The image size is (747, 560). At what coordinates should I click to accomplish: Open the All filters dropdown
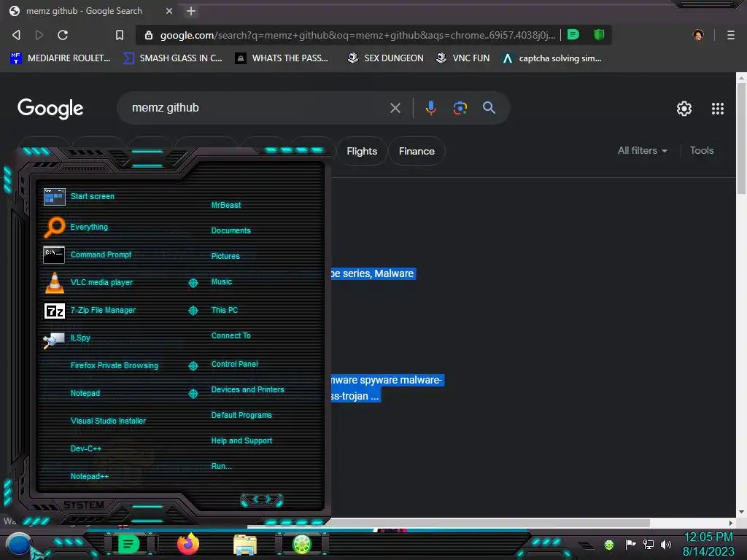coord(642,150)
